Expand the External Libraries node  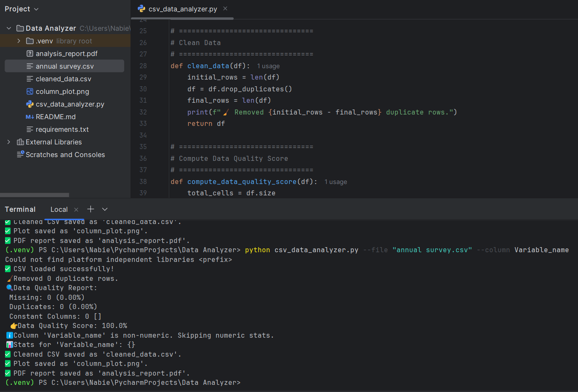9,142
